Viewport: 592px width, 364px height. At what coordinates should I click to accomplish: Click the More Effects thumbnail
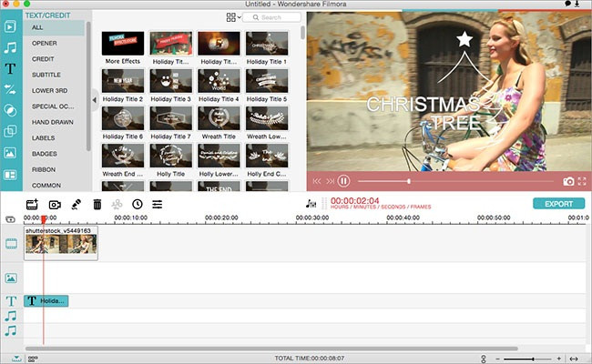122,45
